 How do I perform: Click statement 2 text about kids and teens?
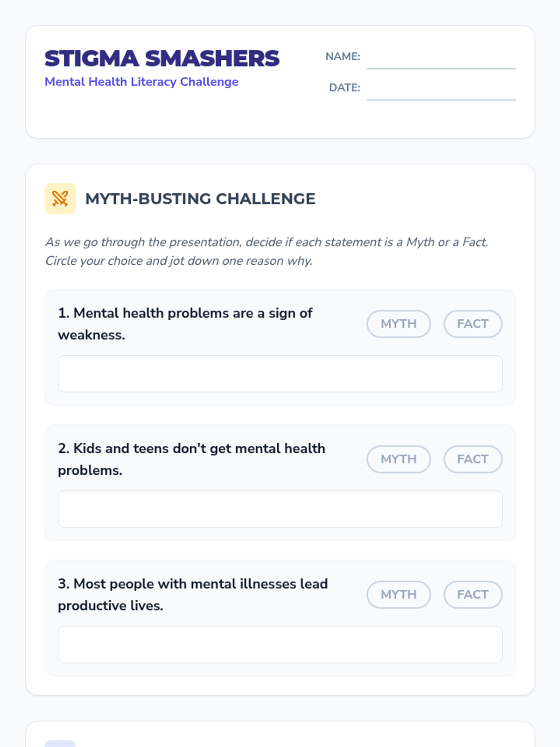click(x=191, y=459)
